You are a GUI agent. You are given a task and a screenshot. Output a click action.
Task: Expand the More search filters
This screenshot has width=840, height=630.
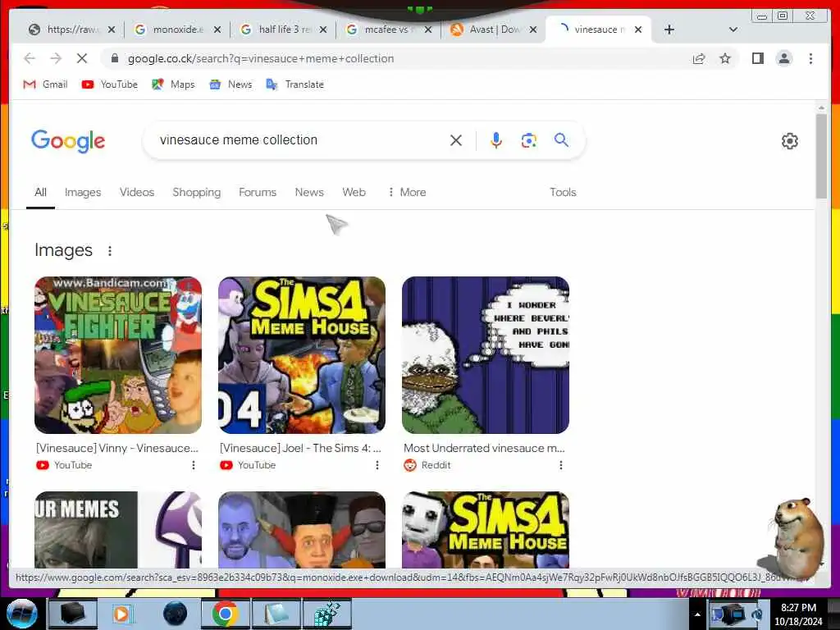click(407, 192)
